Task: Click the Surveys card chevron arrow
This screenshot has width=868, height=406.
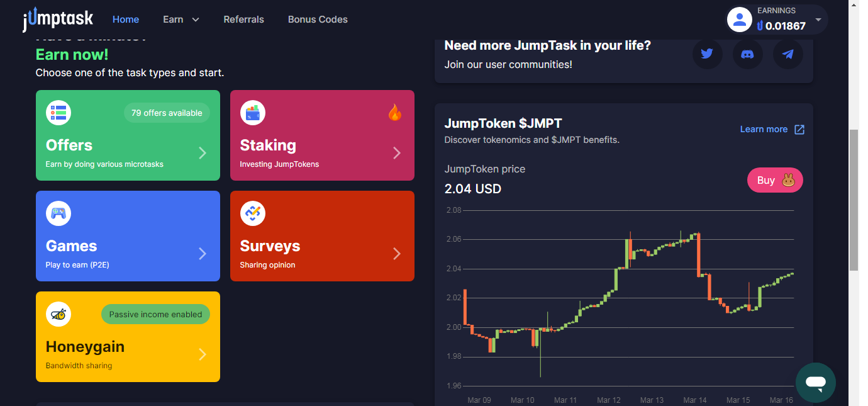Action: coord(397,254)
